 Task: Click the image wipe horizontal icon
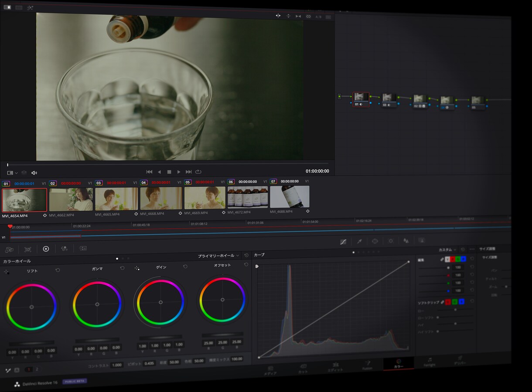point(278,16)
